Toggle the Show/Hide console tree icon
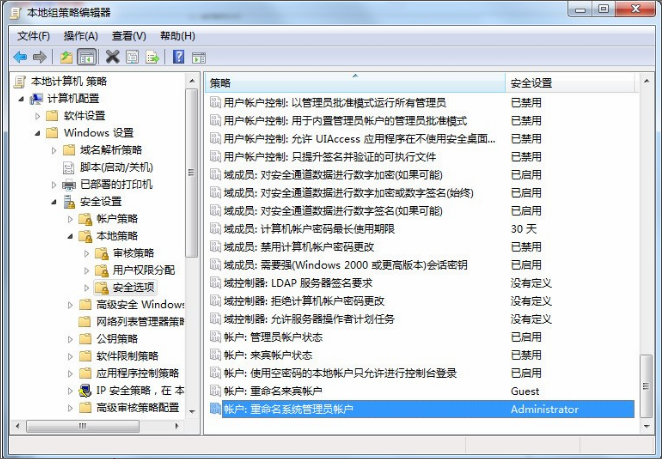 coord(87,57)
